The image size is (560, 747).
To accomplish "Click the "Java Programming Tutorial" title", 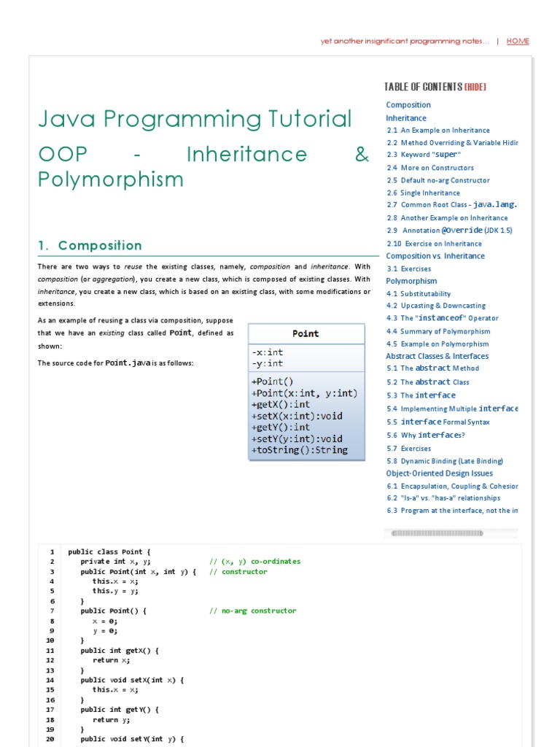I will [195, 119].
